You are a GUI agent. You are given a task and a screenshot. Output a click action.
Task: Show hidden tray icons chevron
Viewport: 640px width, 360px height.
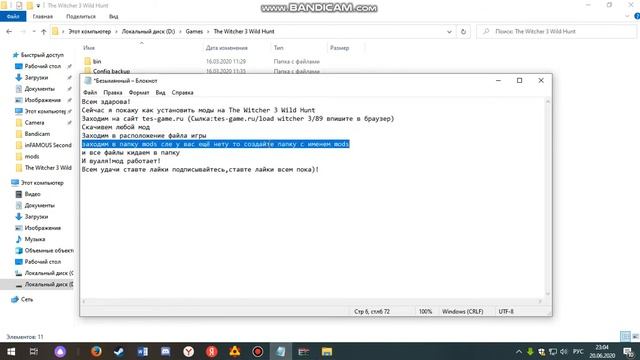519,351
